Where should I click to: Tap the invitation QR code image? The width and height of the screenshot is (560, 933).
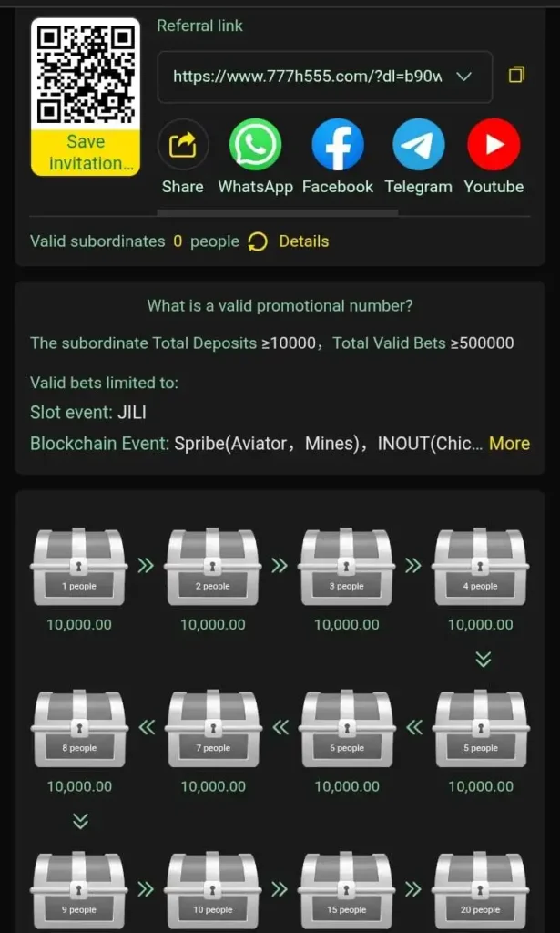(x=86, y=74)
